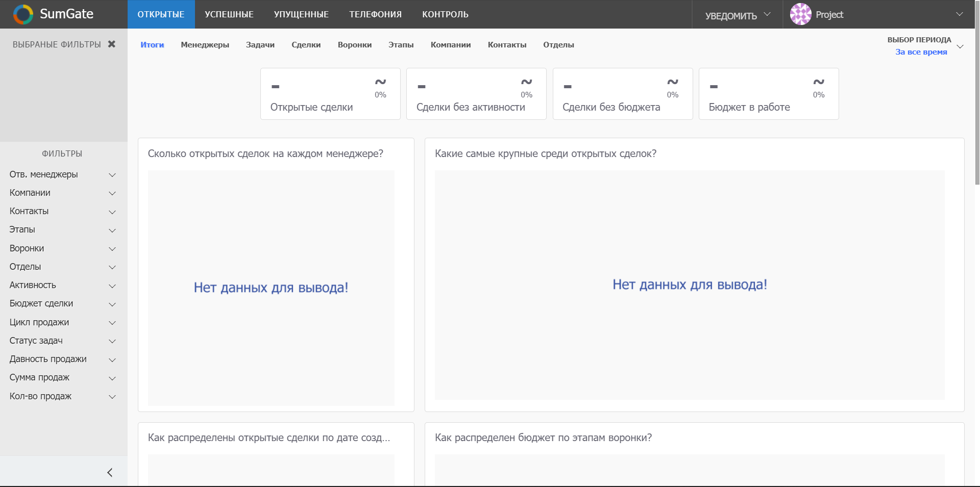Screen dimensions: 980x487
Task: Click no-data message in largest deals chart
Action: (690, 285)
